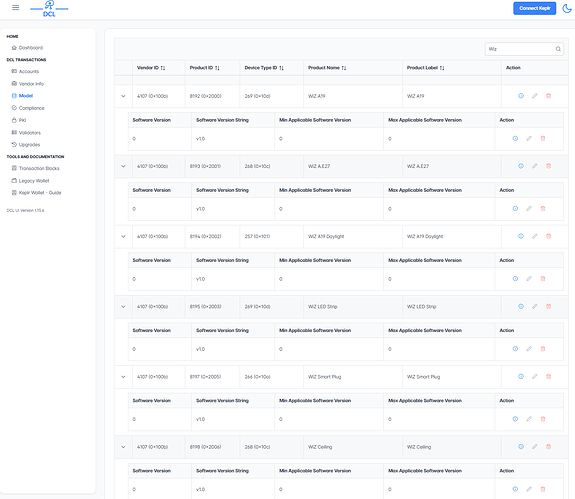View WiZ A19 software version v1.0 info

[515, 138]
